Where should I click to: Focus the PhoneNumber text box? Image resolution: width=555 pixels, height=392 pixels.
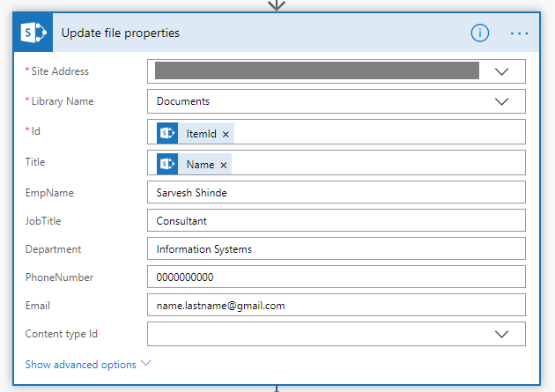pos(336,277)
